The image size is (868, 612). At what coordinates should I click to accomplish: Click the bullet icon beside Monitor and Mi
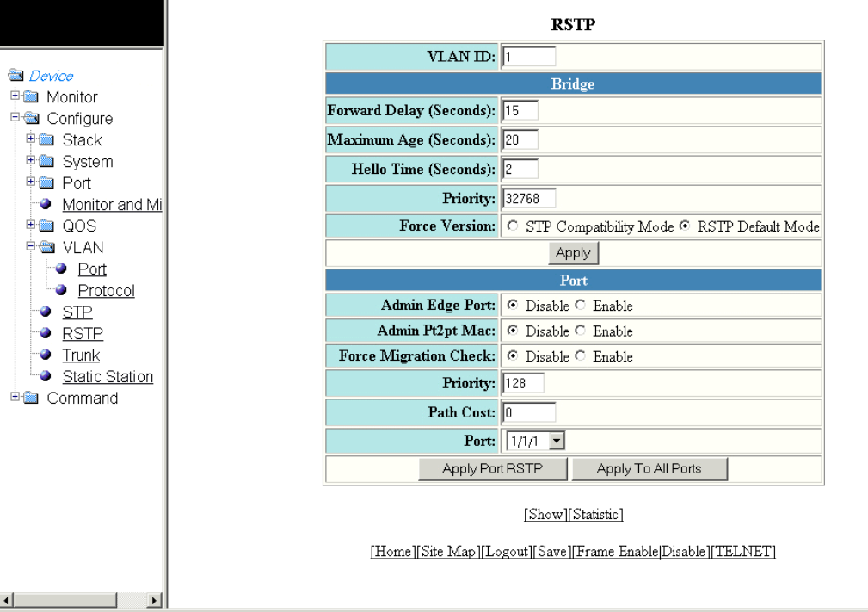[x=46, y=204]
